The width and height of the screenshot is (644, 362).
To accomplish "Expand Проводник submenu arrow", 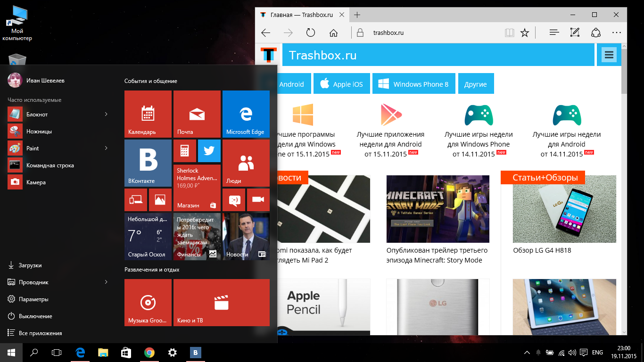I will pyautogui.click(x=106, y=282).
